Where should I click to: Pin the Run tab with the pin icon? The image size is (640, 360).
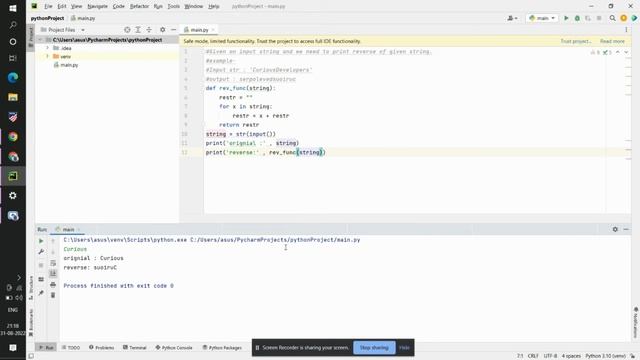coord(41,293)
